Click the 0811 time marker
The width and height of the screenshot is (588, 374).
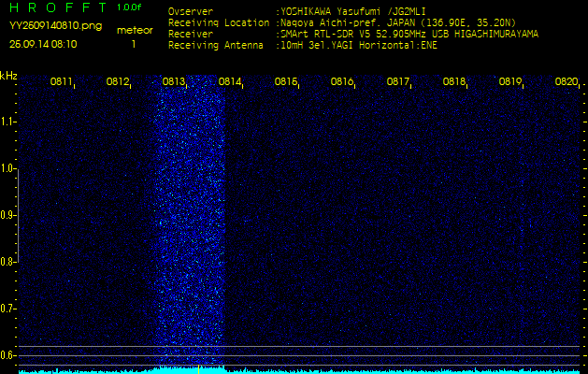pyautogui.click(x=62, y=82)
